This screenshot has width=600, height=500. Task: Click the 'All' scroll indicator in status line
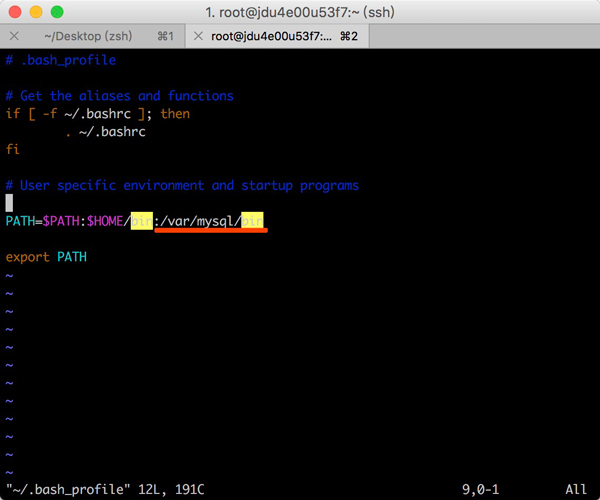[576, 489]
